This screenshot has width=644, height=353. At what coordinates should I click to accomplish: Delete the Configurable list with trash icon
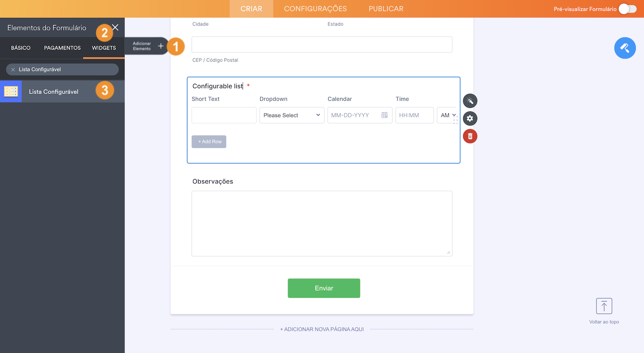[x=470, y=136]
